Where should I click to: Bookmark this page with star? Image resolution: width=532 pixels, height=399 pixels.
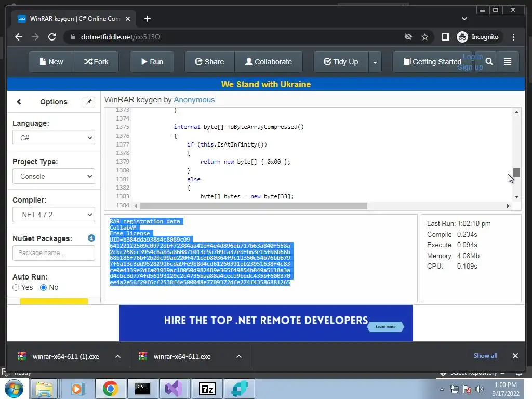point(425,37)
